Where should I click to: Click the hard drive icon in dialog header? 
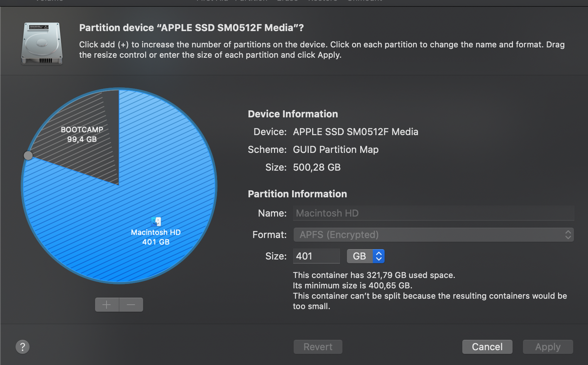(x=42, y=43)
